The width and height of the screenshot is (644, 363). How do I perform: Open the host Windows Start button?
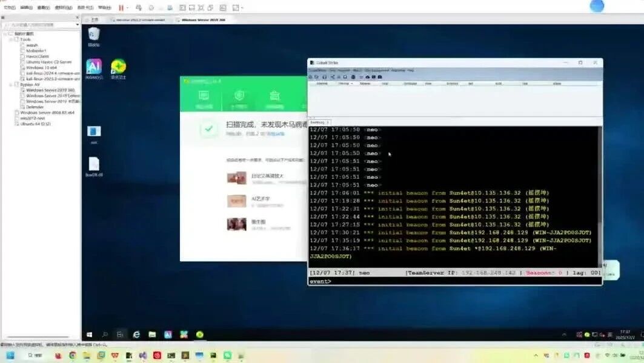pos(10,355)
